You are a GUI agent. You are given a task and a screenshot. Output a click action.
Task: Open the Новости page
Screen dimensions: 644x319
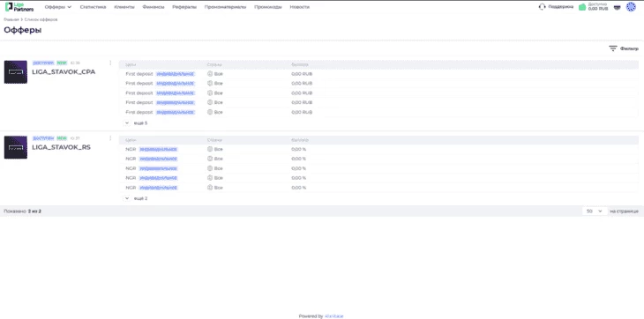tap(299, 7)
